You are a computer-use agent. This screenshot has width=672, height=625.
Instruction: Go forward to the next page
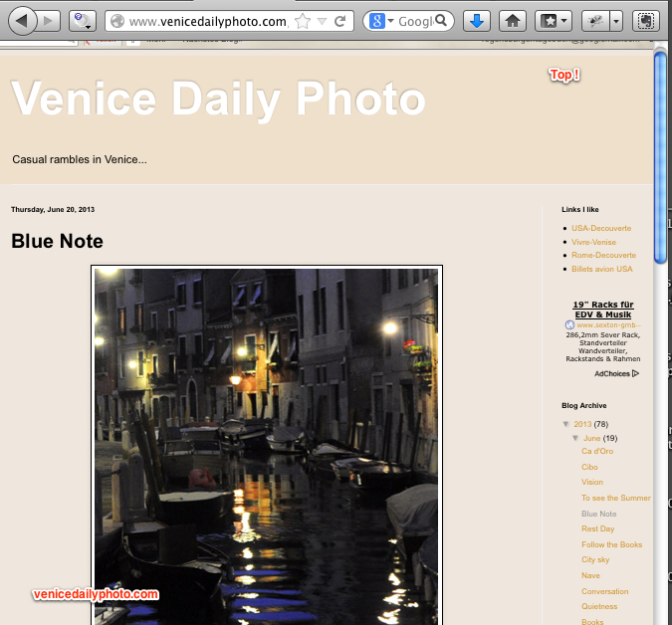49,21
